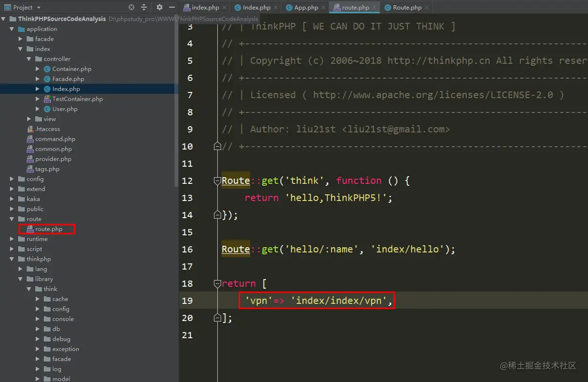Click the collapse-all icon in Project panel
This screenshot has height=382, width=588.
coord(144,7)
